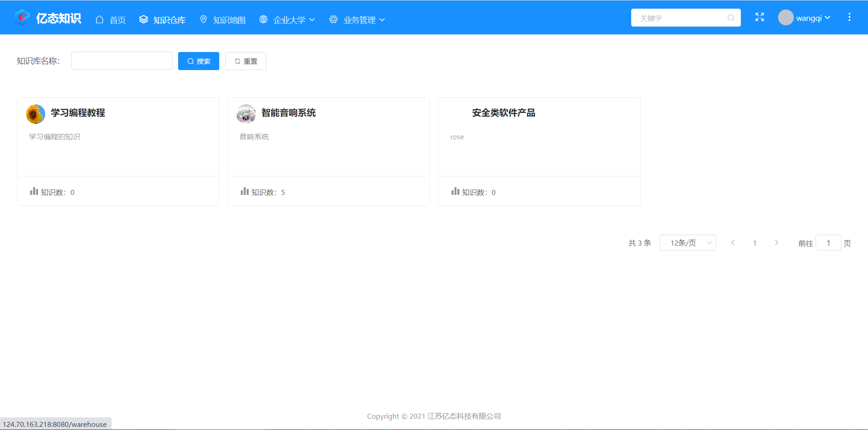Click the bar chart icon on 智能音响系统 card
The width and height of the screenshot is (868, 430).
[245, 191]
